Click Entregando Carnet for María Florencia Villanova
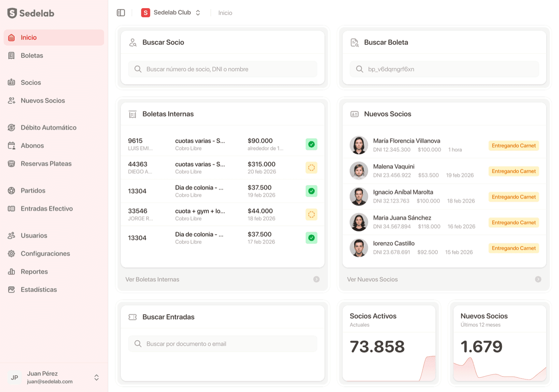Image resolution: width=559 pixels, height=392 pixels. (x=513, y=145)
